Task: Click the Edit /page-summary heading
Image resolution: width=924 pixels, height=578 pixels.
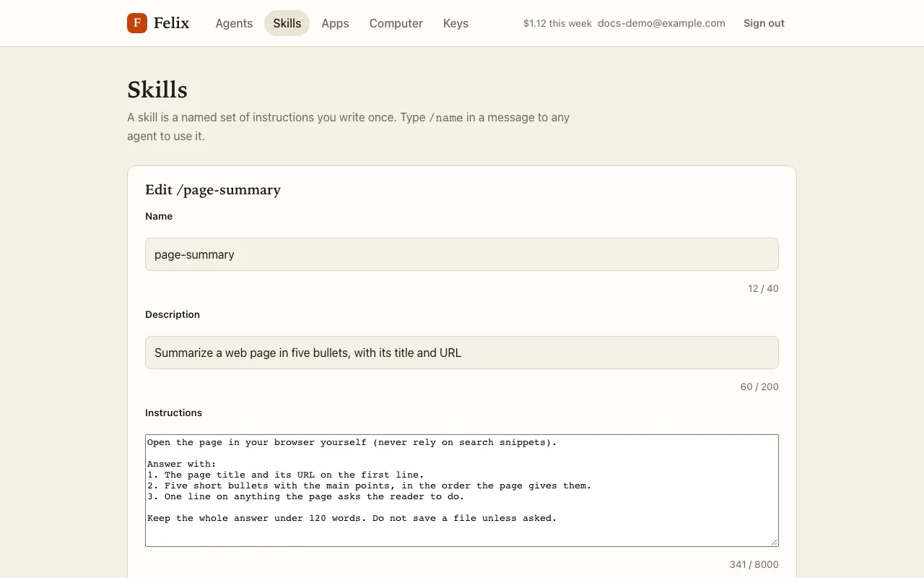Action: click(x=213, y=190)
